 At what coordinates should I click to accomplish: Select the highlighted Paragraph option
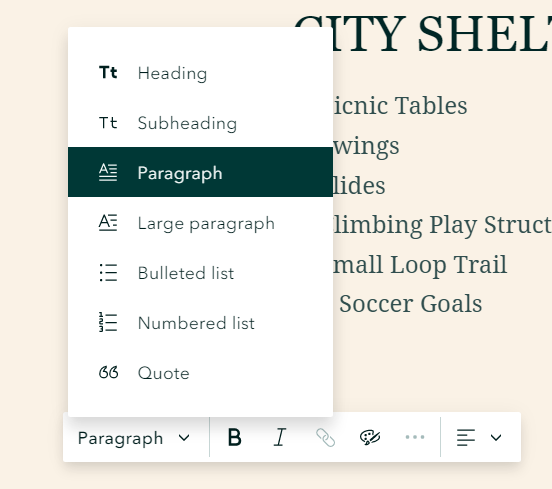[200, 172]
